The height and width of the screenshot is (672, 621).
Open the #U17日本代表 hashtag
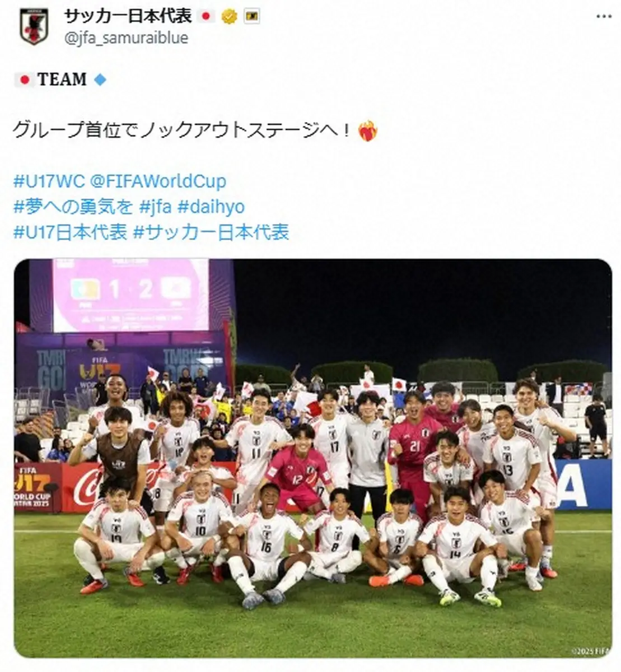point(71,232)
